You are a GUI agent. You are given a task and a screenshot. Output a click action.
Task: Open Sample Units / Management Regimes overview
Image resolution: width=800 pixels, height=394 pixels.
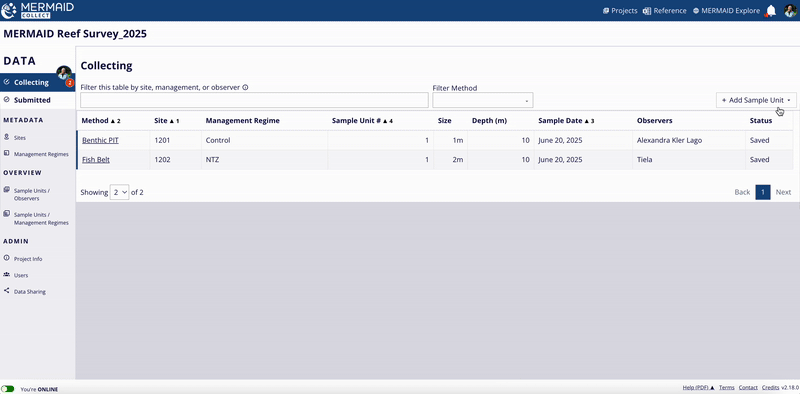pyautogui.click(x=41, y=218)
